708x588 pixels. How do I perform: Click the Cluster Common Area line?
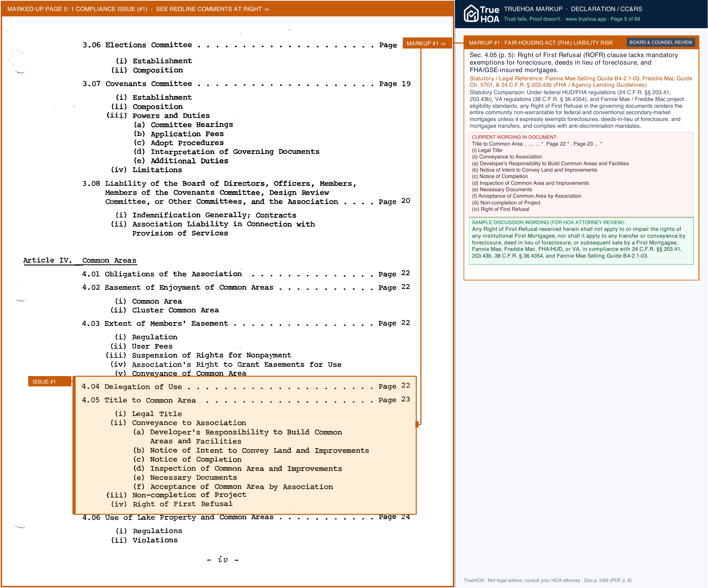tap(165, 310)
